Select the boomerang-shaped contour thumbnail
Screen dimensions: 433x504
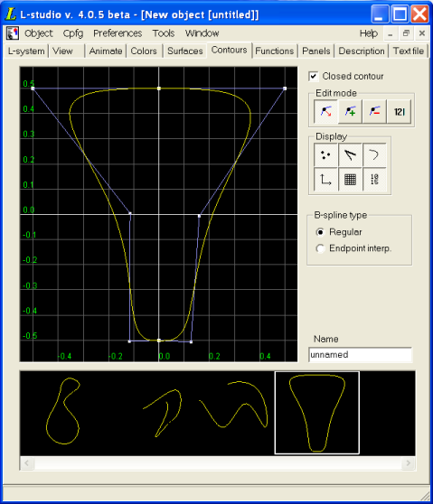pyautogui.click(x=163, y=413)
